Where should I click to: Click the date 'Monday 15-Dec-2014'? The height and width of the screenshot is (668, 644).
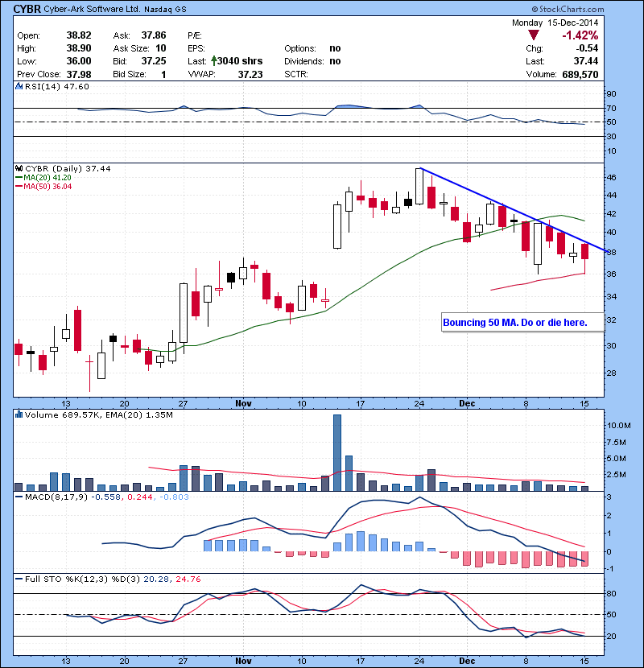pyautogui.click(x=555, y=23)
